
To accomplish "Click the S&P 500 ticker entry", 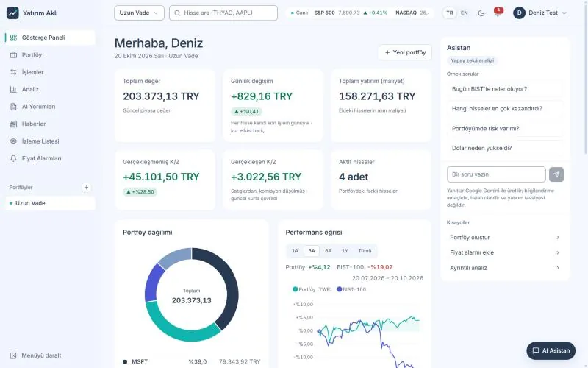I will (351, 13).
